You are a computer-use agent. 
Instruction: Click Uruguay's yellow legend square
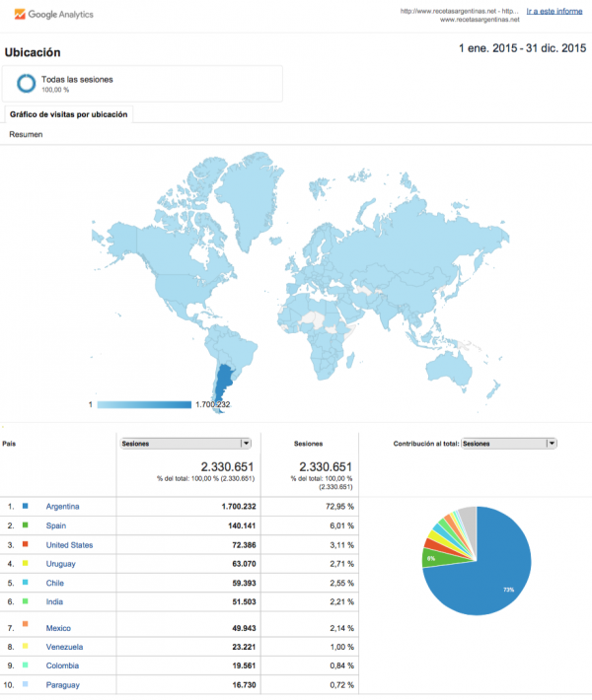[x=26, y=563]
